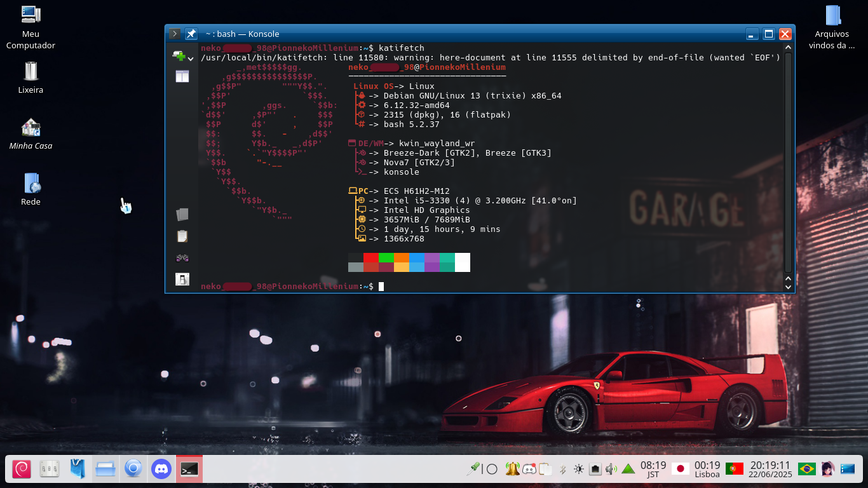Click the anime avatar user icon

coord(827,469)
